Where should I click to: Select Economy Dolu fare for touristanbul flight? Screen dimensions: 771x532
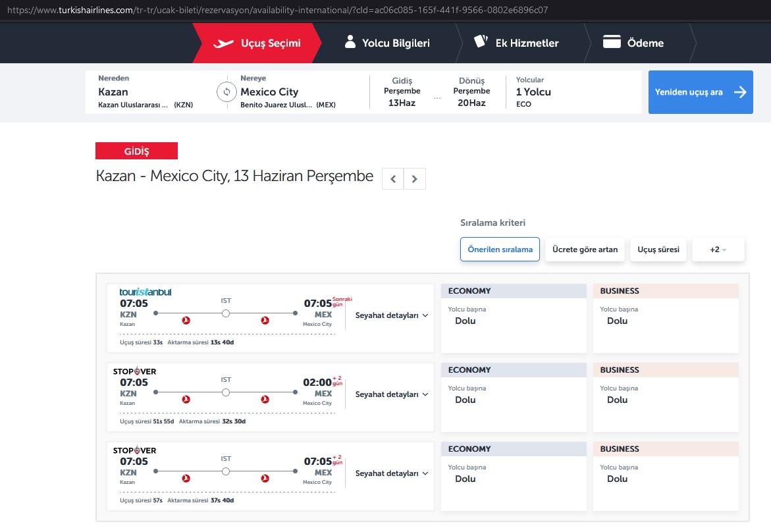click(514, 318)
